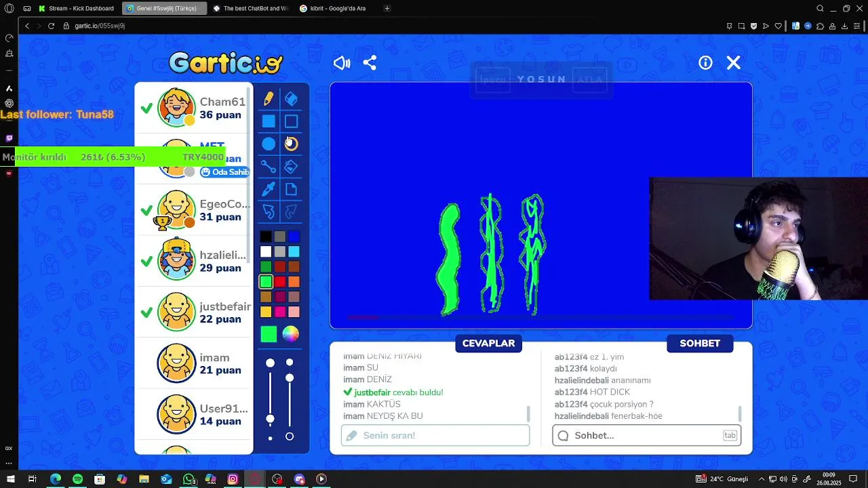Click the CEVAPLAR tab

point(488,343)
